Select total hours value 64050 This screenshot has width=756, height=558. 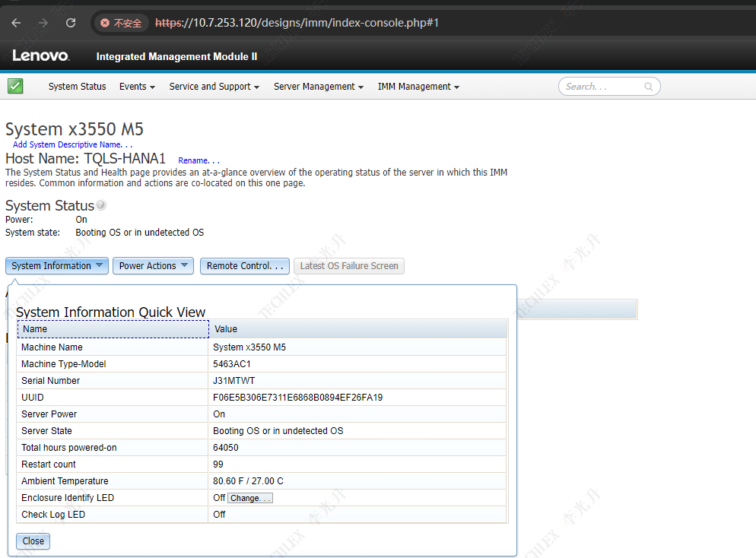(x=226, y=447)
